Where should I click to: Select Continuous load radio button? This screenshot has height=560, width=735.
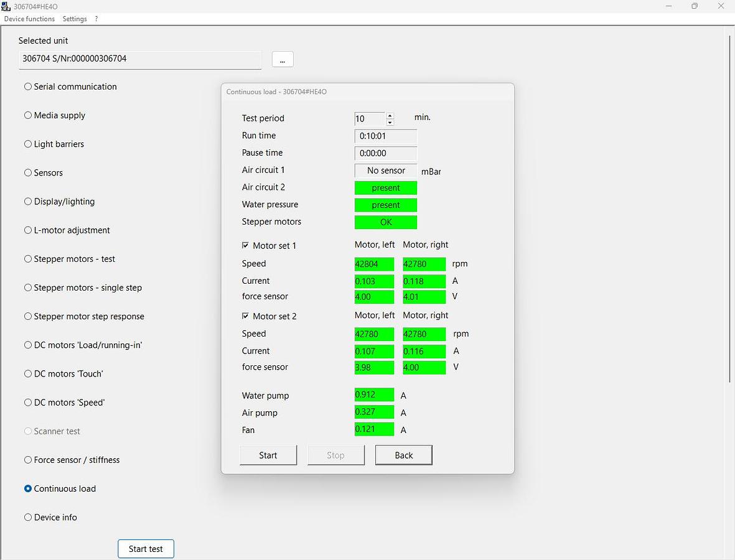click(x=60, y=488)
